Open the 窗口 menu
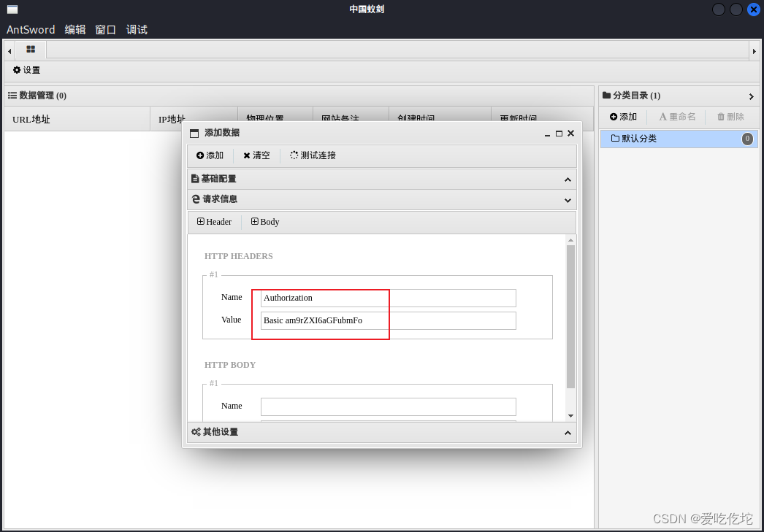Viewport: 764px width, 532px height. pyautogui.click(x=105, y=30)
